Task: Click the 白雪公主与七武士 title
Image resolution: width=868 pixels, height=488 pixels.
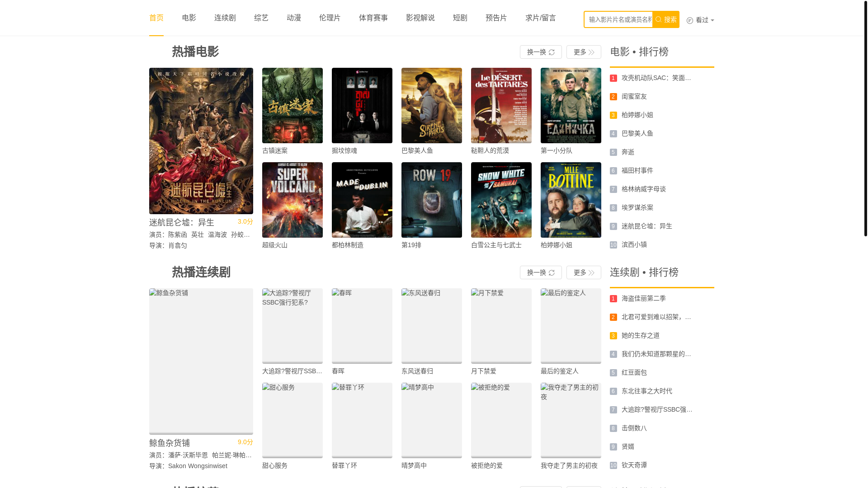Action: [x=496, y=245]
